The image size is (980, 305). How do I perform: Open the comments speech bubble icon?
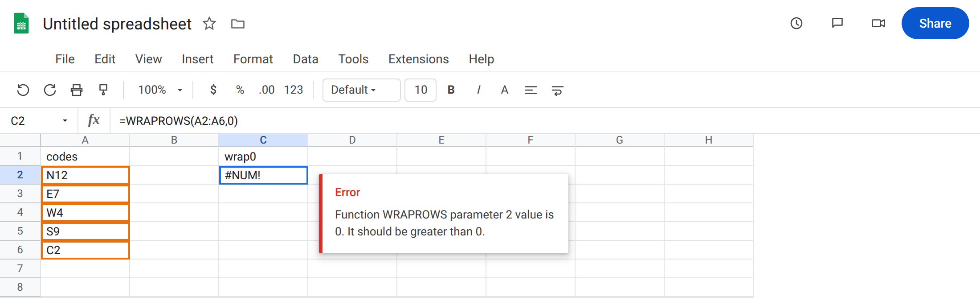pyautogui.click(x=837, y=23)
